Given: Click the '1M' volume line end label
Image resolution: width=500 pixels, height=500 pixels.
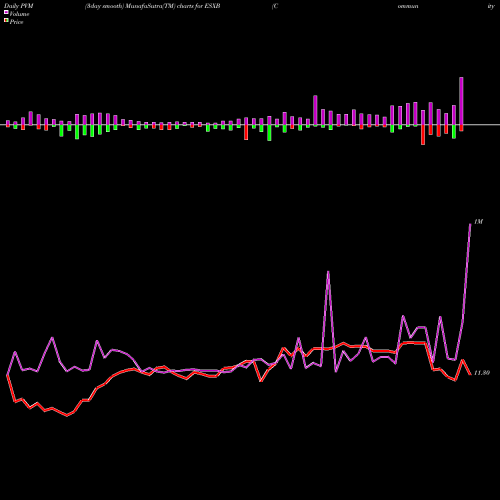Looking at the screenshot, I should [478, 222].
